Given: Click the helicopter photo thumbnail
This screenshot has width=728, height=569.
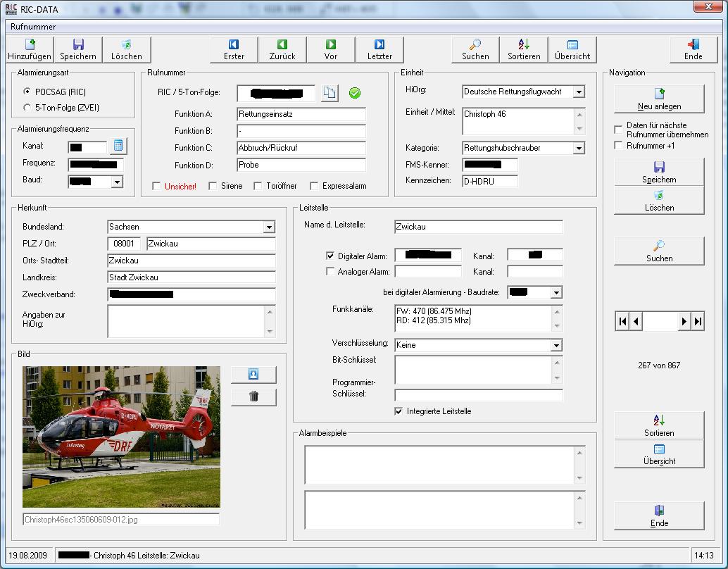Looking at the screenshot, I should 121,437.
